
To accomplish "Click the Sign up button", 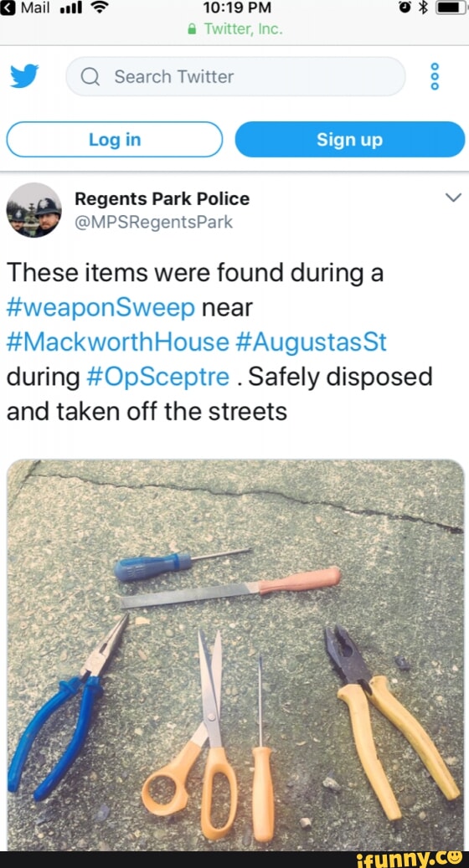I will [x=350, y=140].
